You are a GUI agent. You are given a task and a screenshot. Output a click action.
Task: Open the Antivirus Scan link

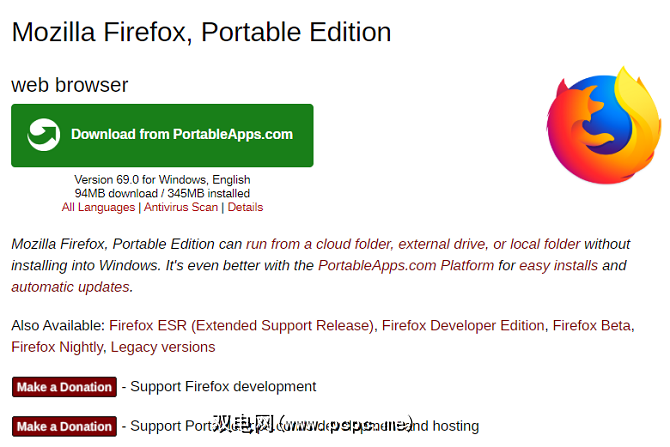pos(181,207)
